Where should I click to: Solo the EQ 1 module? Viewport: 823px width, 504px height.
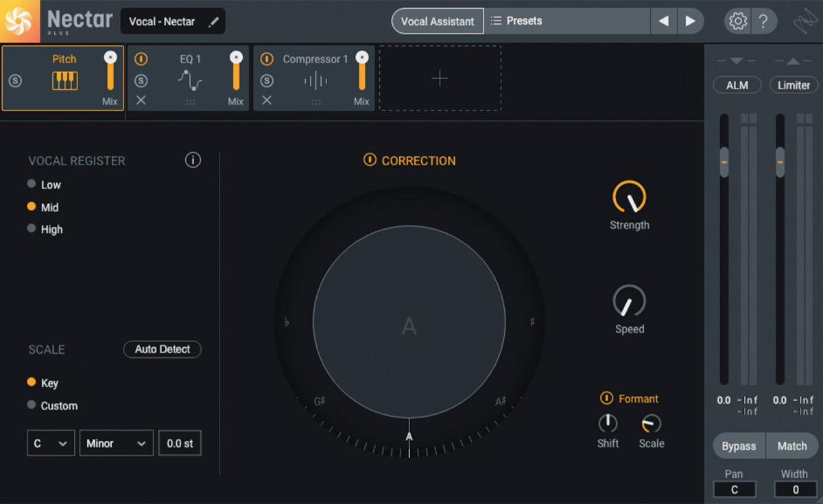click(x=141, y=81)
